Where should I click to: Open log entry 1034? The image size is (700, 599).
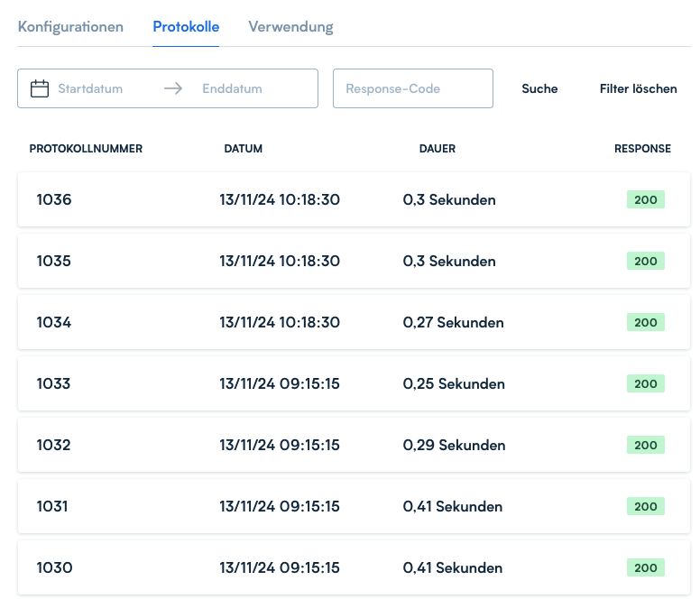click(354, 322)
